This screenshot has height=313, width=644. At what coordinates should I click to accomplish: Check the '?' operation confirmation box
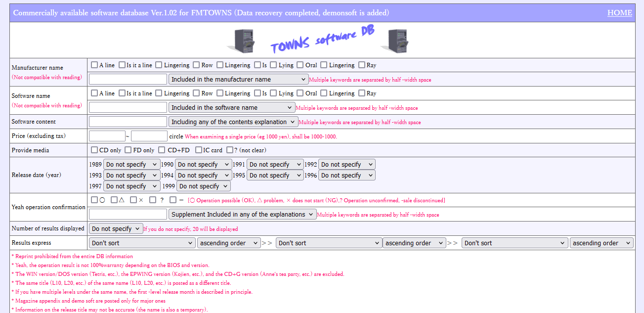[153, 200]
